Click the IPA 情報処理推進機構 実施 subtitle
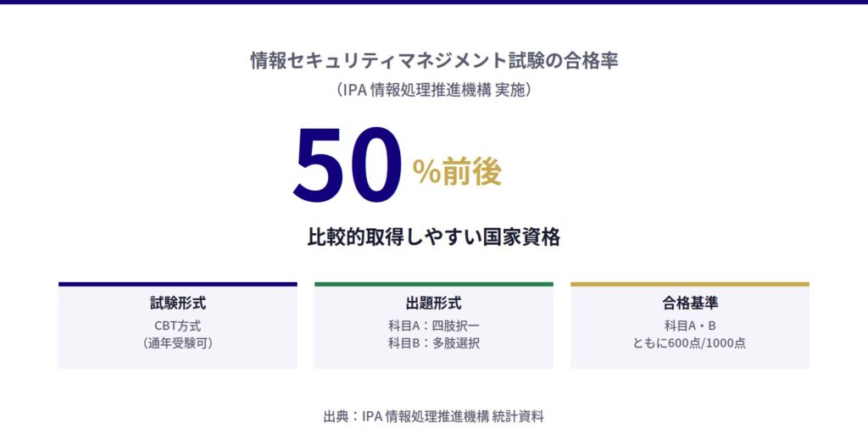The height and width of the screenshot is (434, 868). click(x=433, y=88)
